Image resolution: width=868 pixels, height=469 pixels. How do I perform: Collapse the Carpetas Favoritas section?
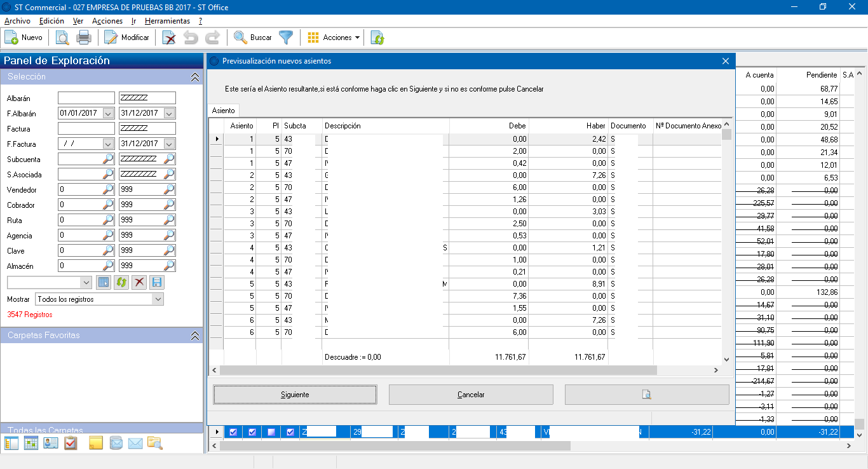[x=195, y=336]
